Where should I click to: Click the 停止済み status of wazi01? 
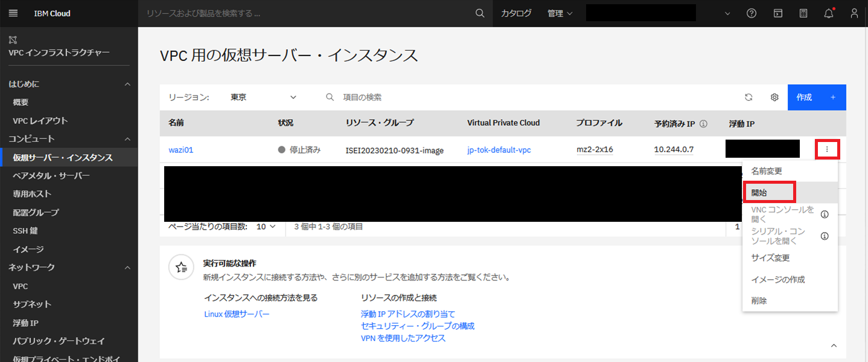tap(299, 150)
